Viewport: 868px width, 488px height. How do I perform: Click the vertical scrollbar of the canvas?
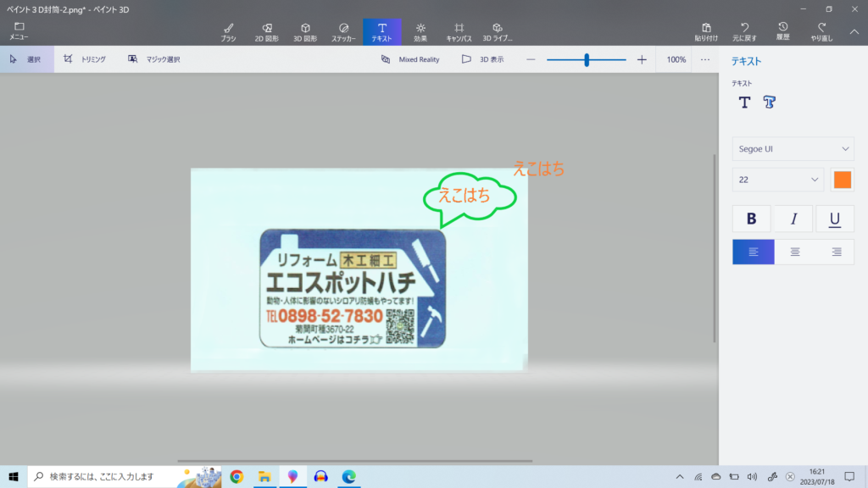pyautogui.click(x=714, y=248)
